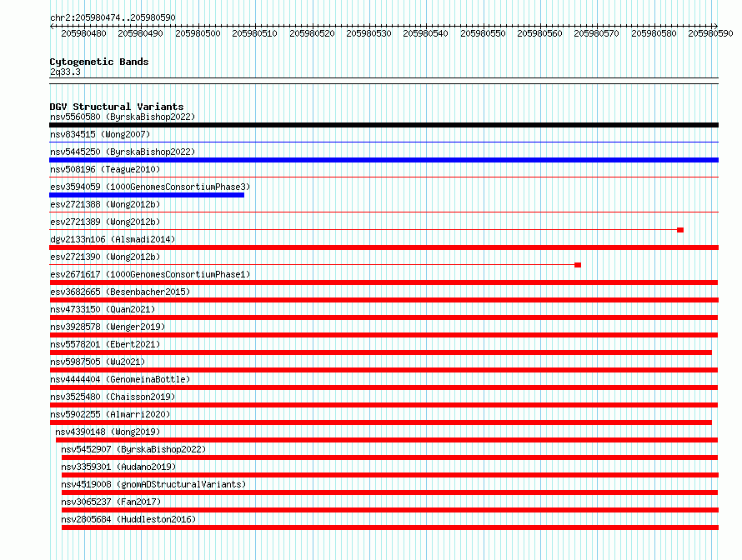Click the red nsv5902255 variant bar
The width and height of the screenshot is (742, 560).
380,422
